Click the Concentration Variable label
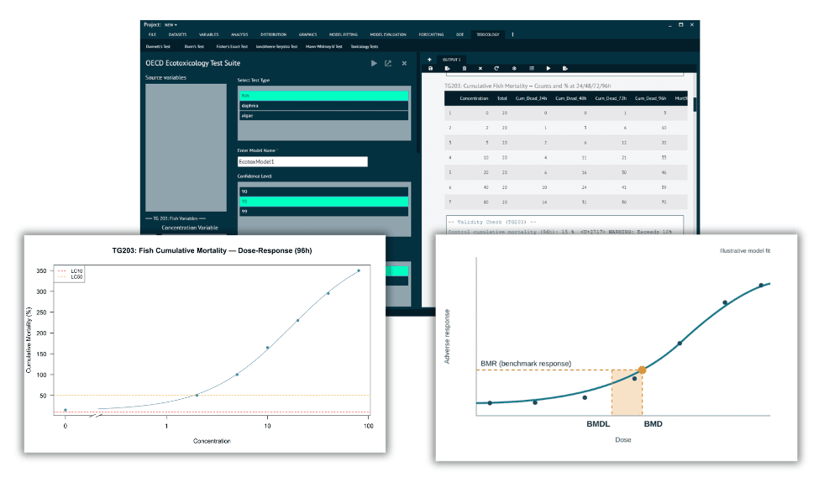The width and height of the screenshot is (840, 504). click(190, 228)
